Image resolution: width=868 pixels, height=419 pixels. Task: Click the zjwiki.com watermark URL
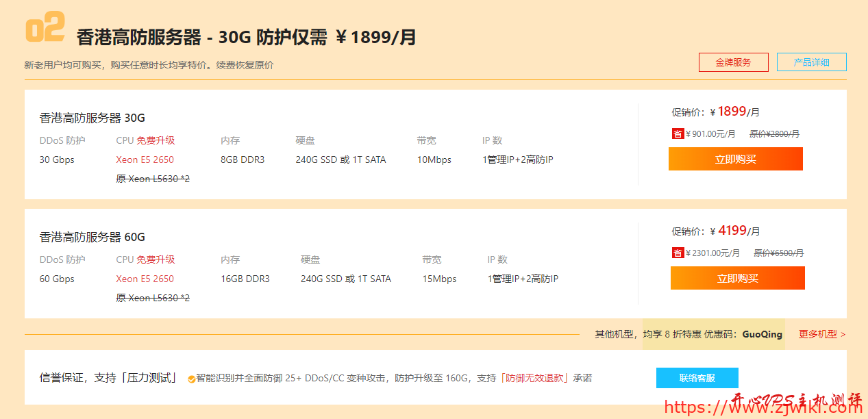click(762, 407)
